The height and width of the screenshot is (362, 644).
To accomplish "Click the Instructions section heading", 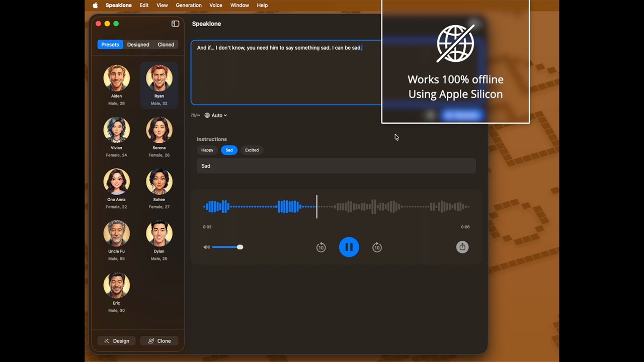I will click(x=212, y=139).
